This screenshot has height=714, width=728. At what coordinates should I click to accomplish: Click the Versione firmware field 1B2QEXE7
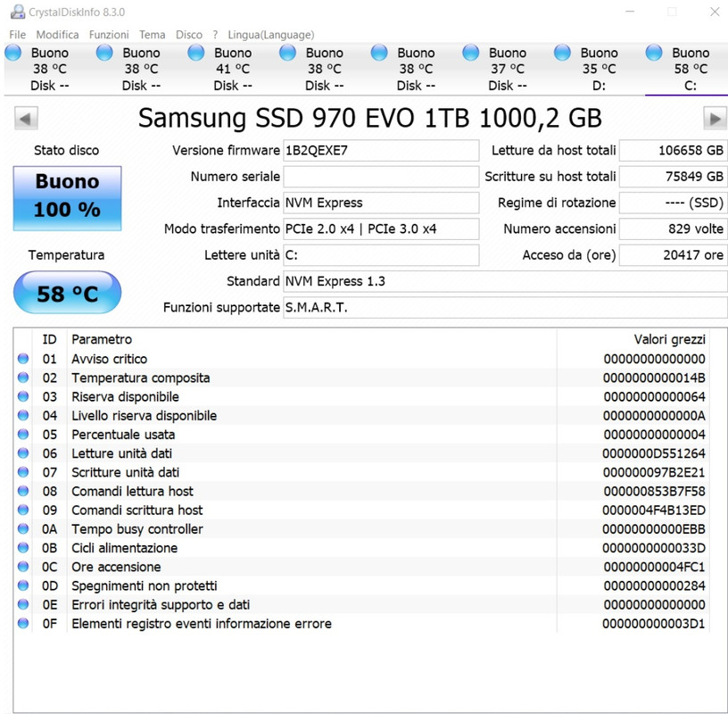(x=381, y=151)
